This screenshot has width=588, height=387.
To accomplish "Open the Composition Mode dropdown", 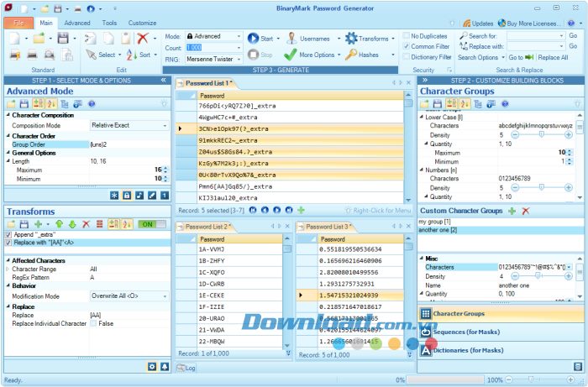I will [129, 125].
